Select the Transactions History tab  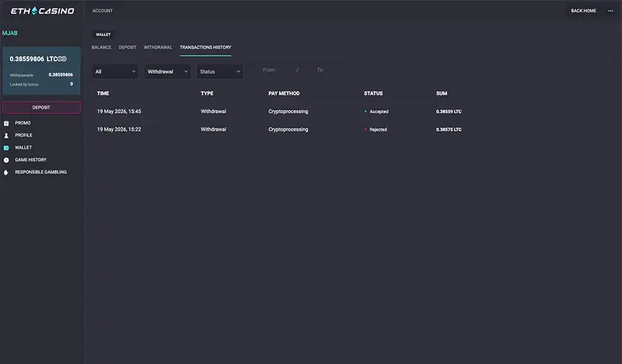click(x=205, y=47)
